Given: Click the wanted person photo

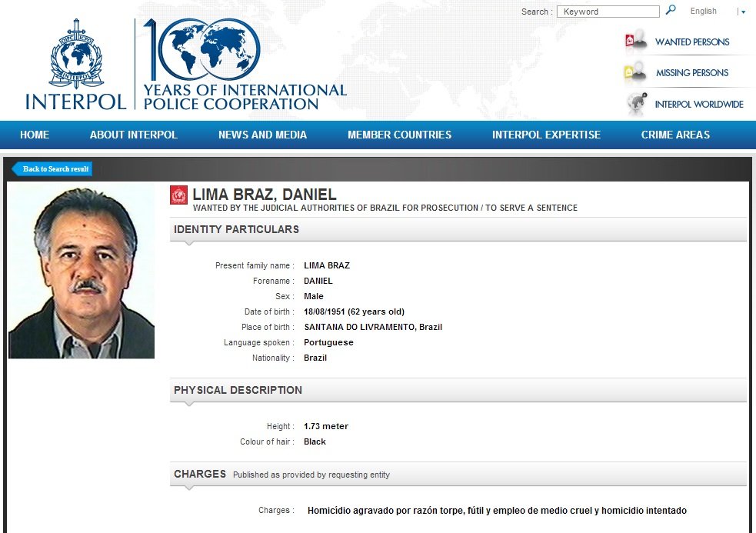Looking at the screenshot, I should (x=82, y=271).
